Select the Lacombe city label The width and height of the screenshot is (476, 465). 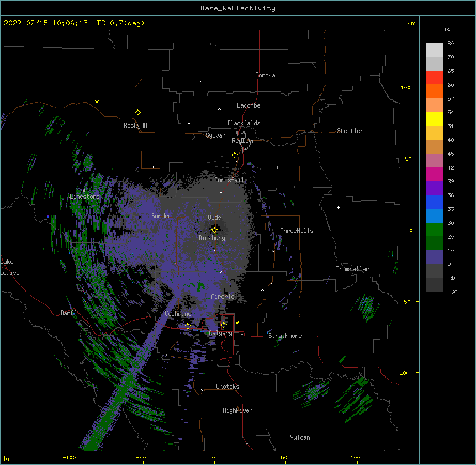pos(248,105)
